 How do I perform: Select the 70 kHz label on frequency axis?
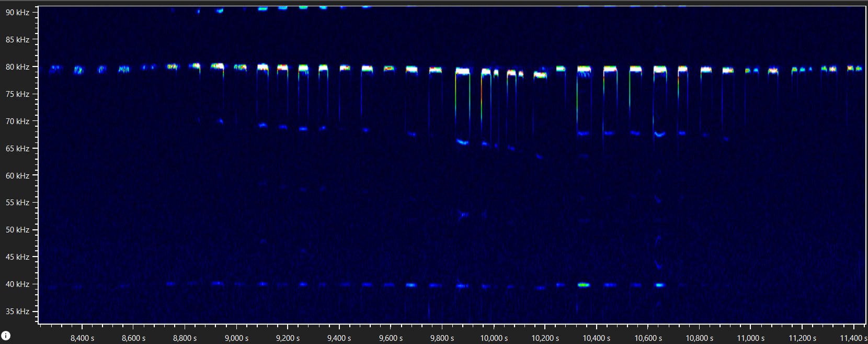17,121
